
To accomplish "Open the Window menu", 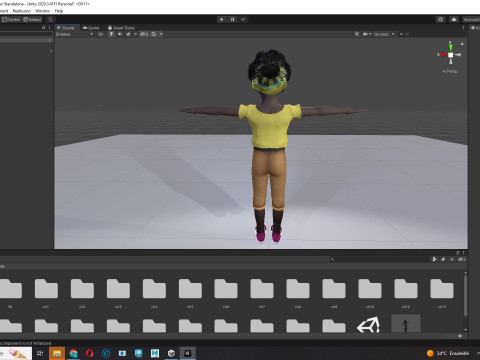I will pos(42,11).
